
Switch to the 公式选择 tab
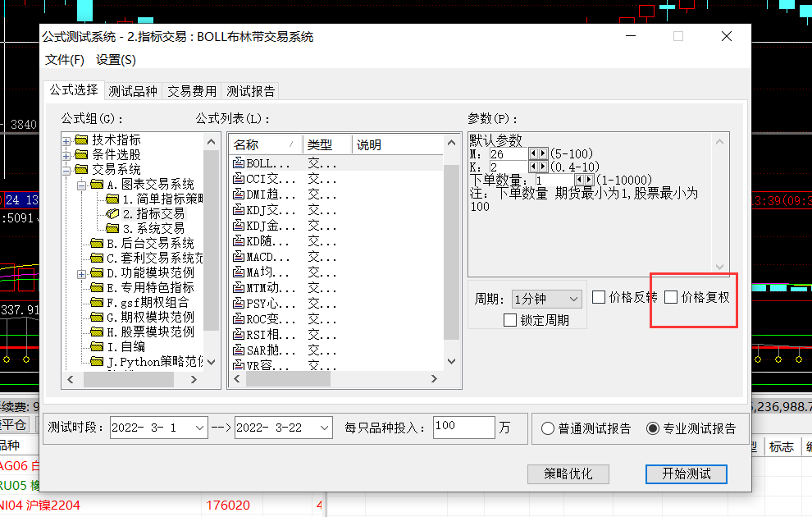(x=74, y=90)
